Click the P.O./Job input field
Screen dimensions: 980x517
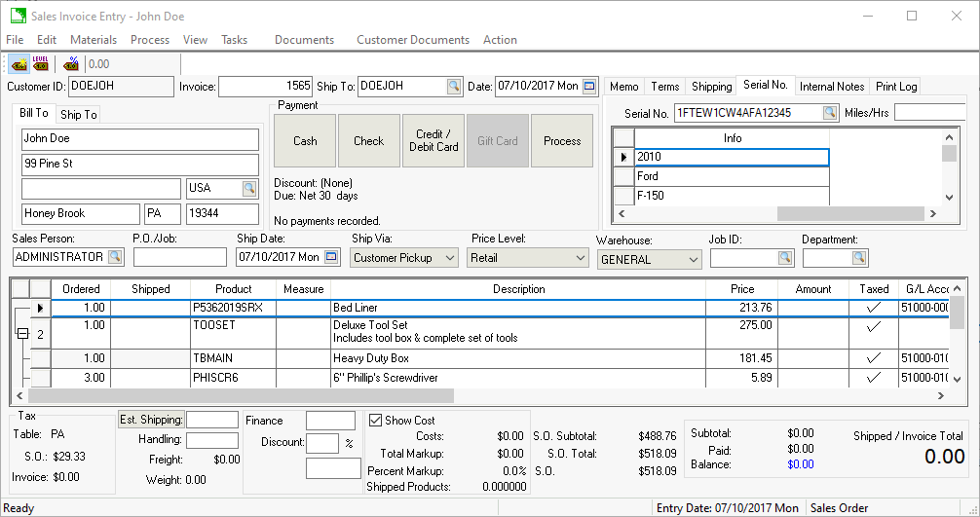[x=180, y=257]
